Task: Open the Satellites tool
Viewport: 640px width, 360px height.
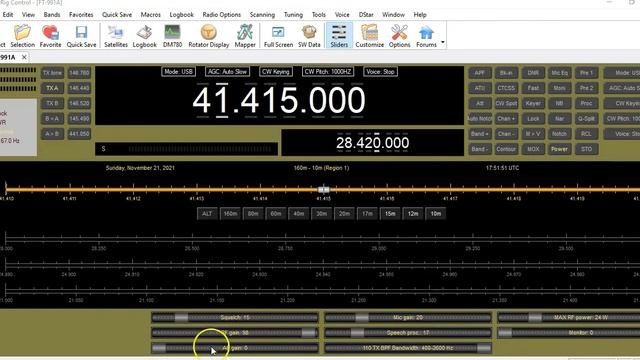Action: coord(116,36)
